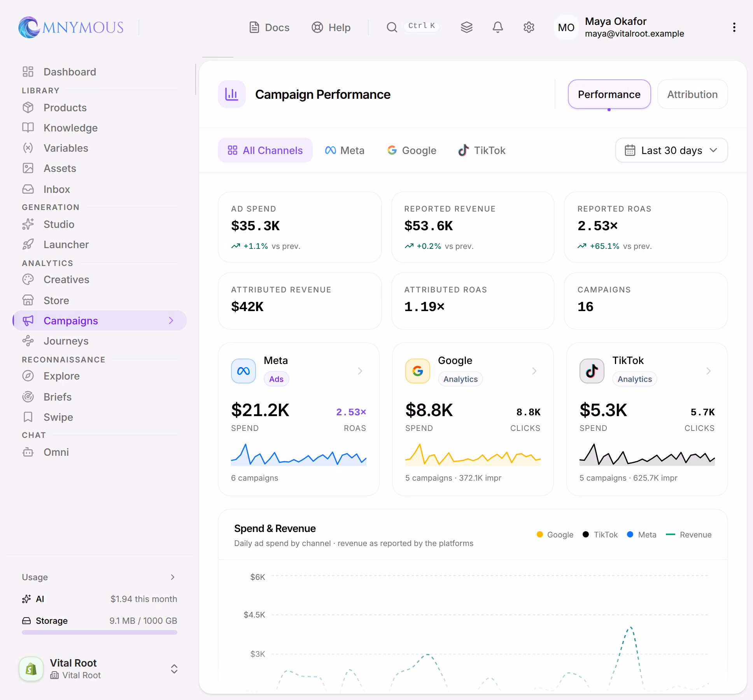
Task: Click the Variables icon
Action: 28,148
